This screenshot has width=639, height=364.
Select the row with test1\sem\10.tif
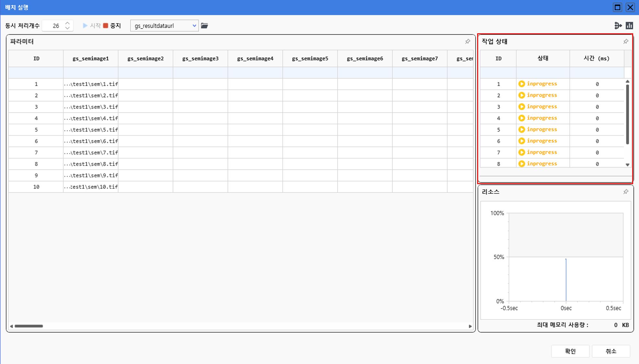tap(91, 187)
